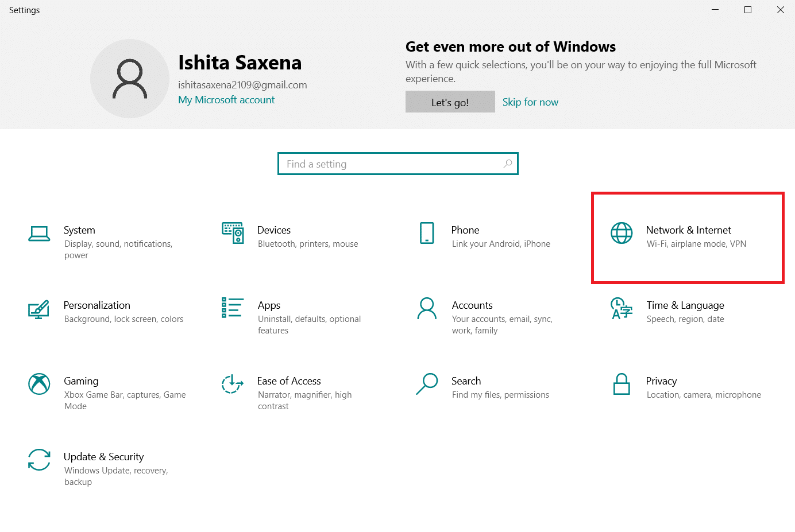Click 'Windows Update, recovery, backup' description
This screenshot has width=795, height=532.
pos(116,476)
